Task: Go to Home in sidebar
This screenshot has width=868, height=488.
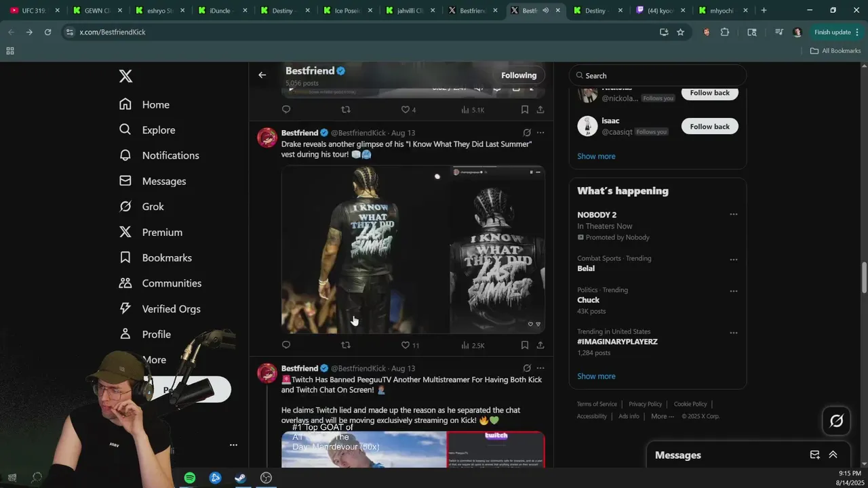Action: 144,104
